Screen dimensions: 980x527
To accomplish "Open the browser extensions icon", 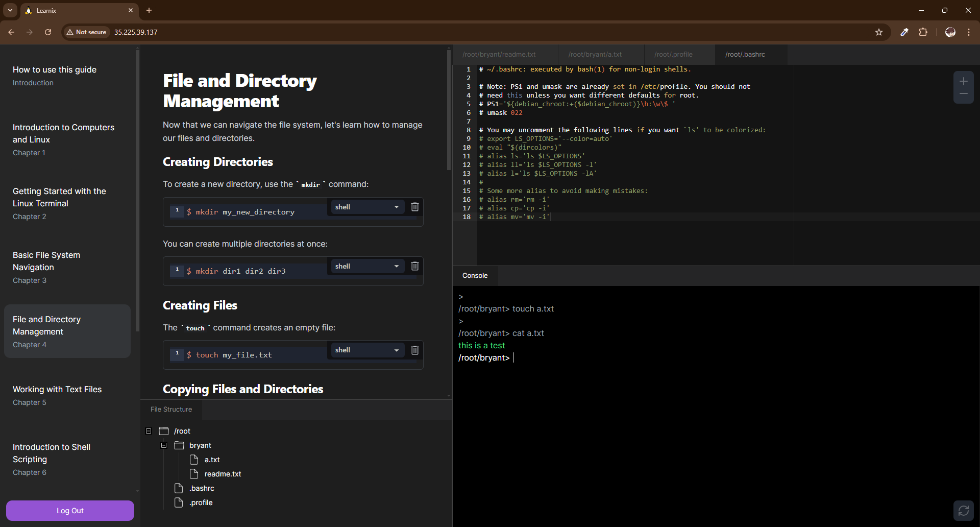I will click(x=923, y=32).
